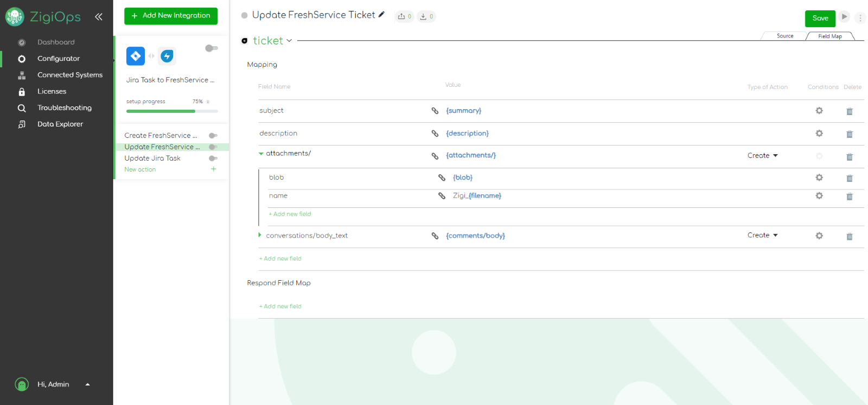The image size is (868, 405).
Task: Open conditions gear for conversations/body_text row
Action: click(819, 236)
